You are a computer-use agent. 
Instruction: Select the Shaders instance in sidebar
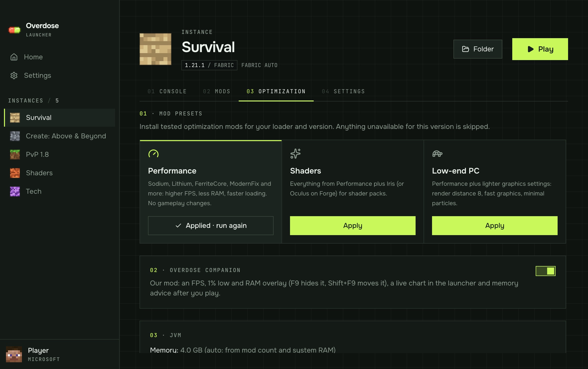(60, 173)
